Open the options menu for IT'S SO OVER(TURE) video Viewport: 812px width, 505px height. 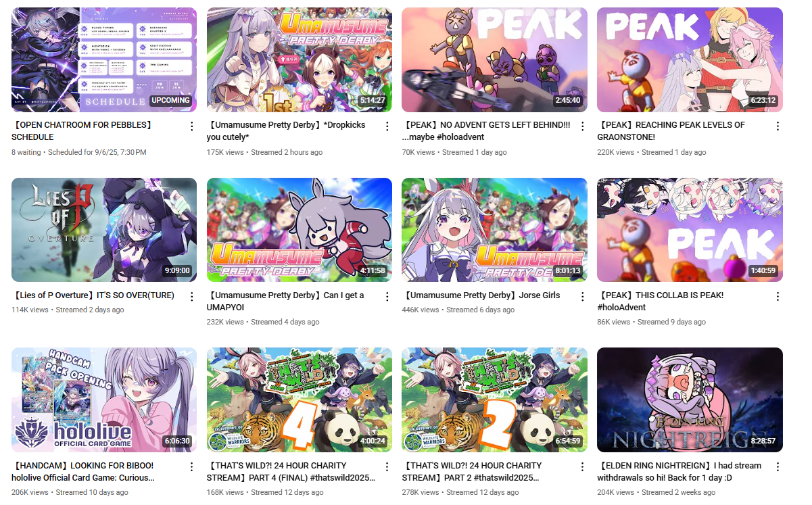192,297
